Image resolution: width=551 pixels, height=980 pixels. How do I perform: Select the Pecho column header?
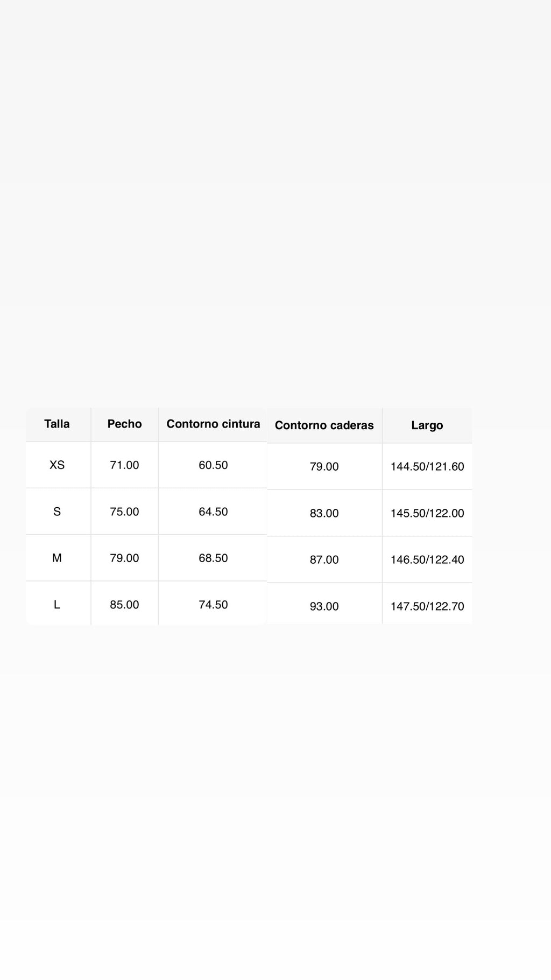tap(124, 424)
